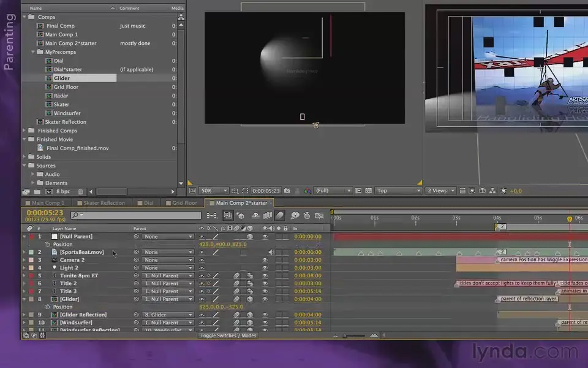Mute audio for SportsBeat.mov layer
The height and width of the screenshot is (368, 588).
(271, 251)
